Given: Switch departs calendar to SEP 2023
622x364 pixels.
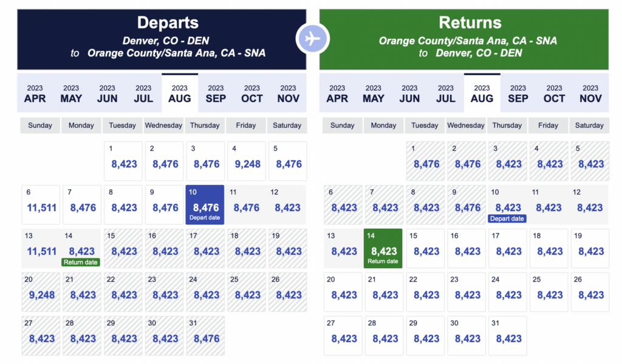Looking at the screenshot, I should coord(215,92).
